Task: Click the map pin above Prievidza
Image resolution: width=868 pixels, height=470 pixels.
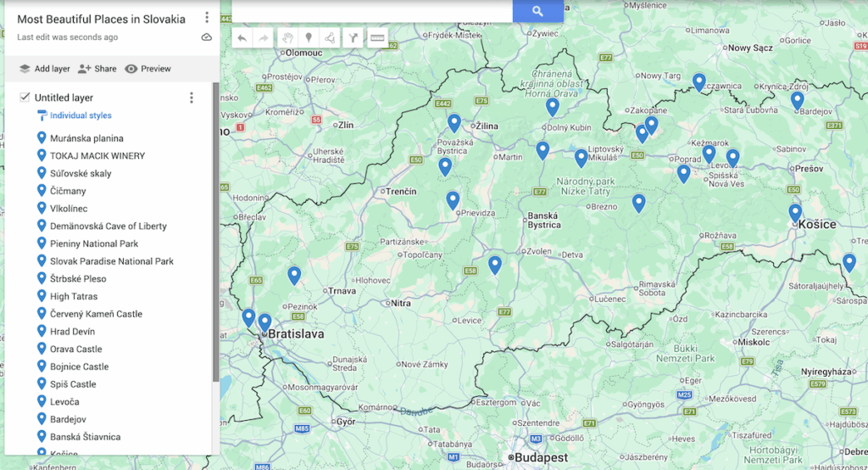Action: pos(453,200)
